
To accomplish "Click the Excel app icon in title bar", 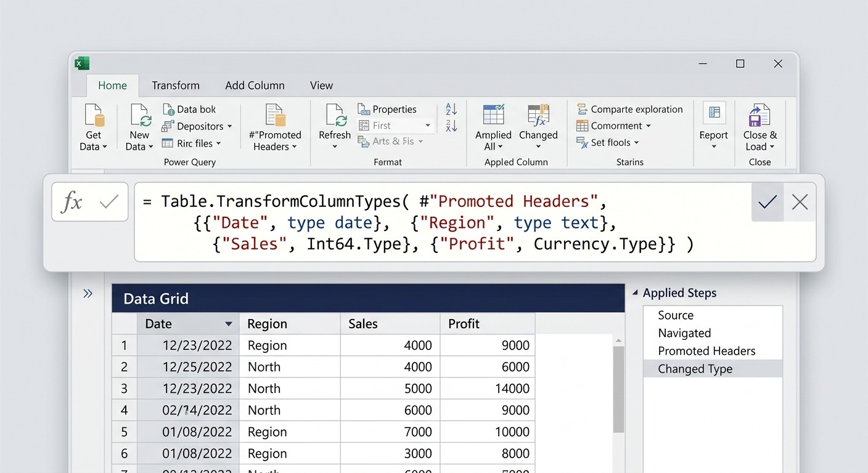I will click(82, 63).
